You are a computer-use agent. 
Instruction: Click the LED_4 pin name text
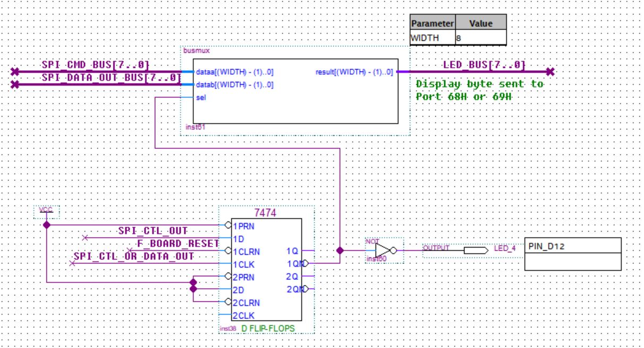click(505, 248)
